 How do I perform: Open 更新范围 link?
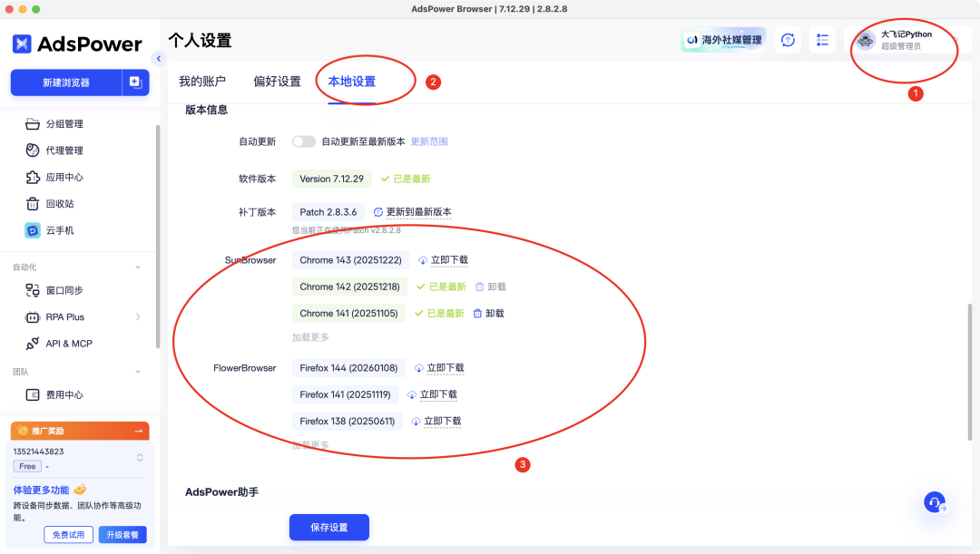[x=428, y=141]
